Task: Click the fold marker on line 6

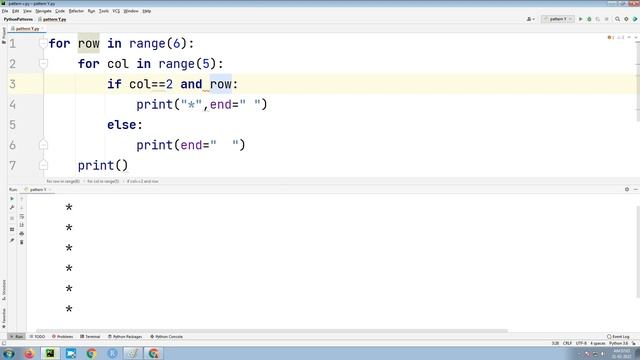Action: tap(43, 144)
